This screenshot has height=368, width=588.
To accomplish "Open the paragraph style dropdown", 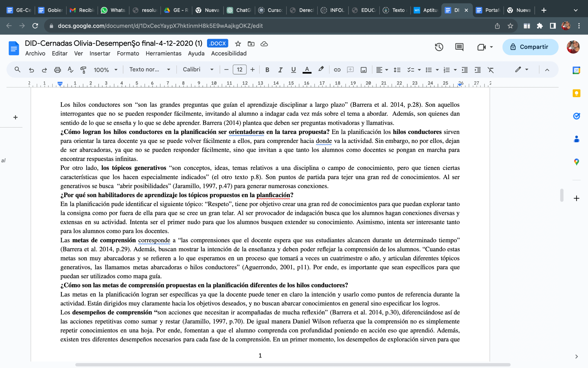I will (150, 70).
